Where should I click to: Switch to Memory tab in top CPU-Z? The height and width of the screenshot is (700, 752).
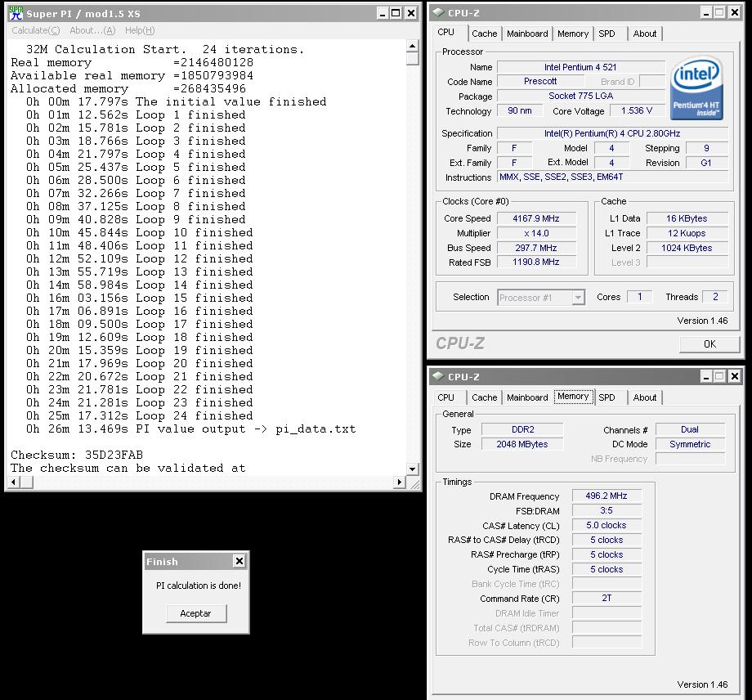tap(573, 34)
